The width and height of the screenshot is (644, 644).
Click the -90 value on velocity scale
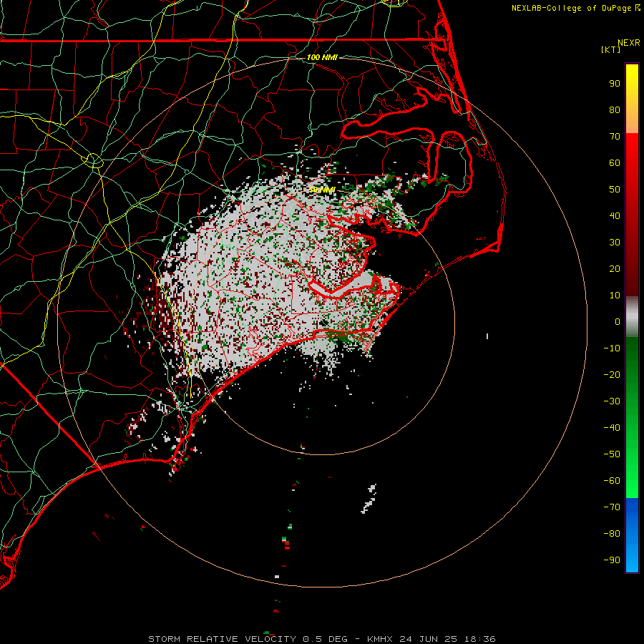(612, 560)
